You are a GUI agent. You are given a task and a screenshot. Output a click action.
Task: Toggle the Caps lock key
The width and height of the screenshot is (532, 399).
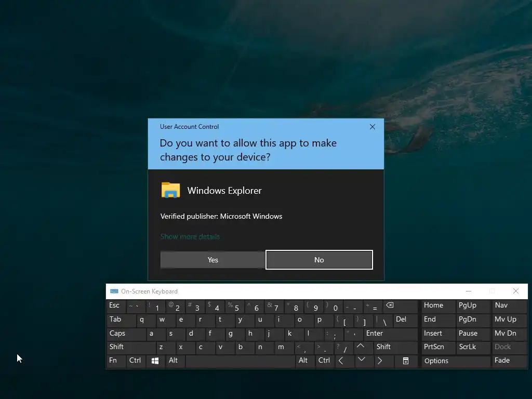click(x=126, y=334)
